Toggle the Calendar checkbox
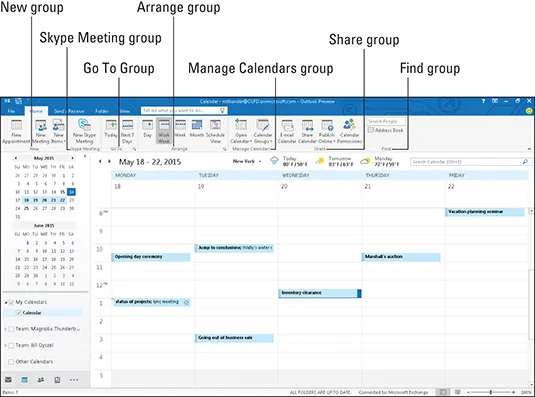The height and width of the screenshot is (397, 535). [19, 313]
